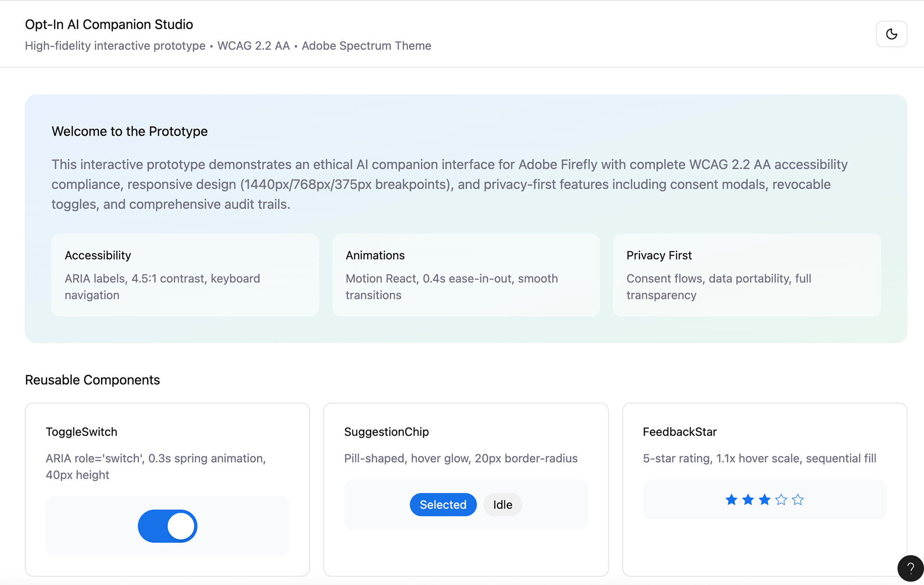Click the Privacy First feature card

pos(746,275)
